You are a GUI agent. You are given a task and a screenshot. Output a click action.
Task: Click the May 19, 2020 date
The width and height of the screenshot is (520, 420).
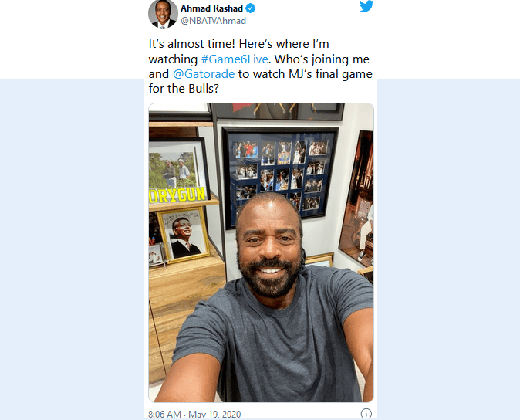pyautogui.click(x=214, y=415)
